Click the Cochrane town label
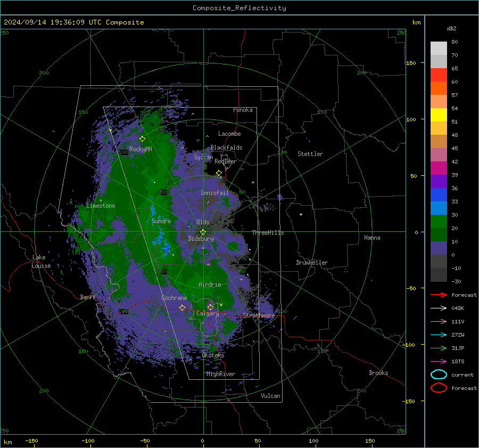Screen dimensions: 479x448 tap(174, 298)
